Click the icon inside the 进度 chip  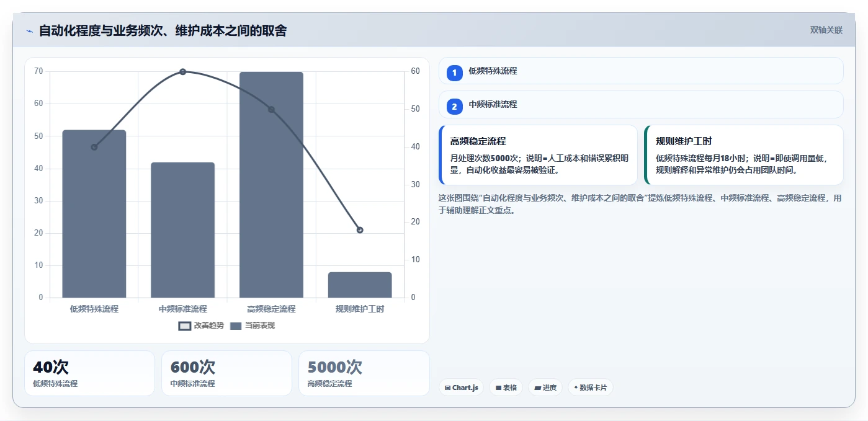pyautogui.click(x=537, y=388)
